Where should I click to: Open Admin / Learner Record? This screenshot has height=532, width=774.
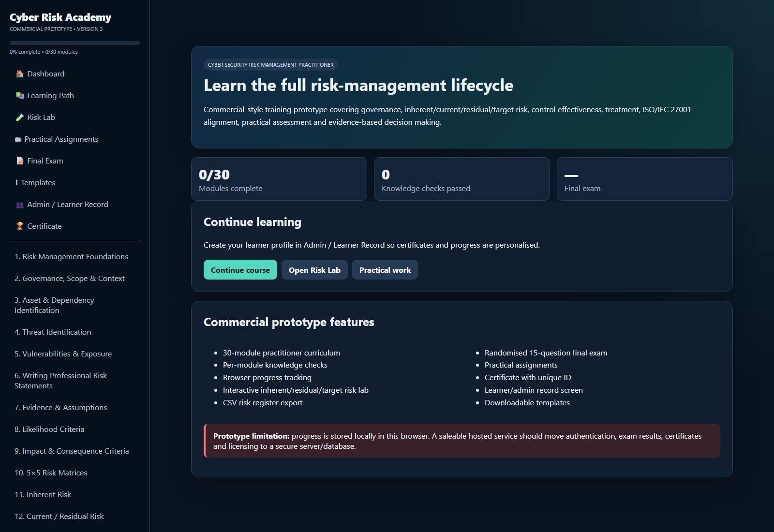click(x=75, y=204)
